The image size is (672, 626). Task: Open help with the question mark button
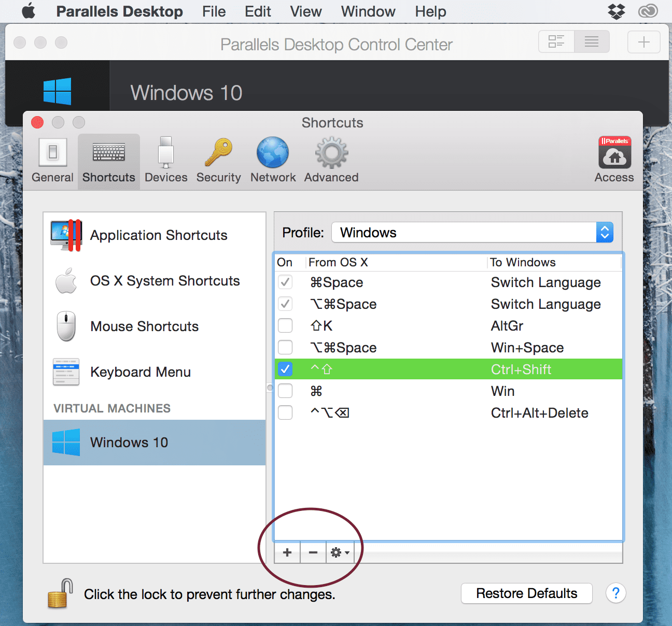pyautogui.click(x=615, y=593)
